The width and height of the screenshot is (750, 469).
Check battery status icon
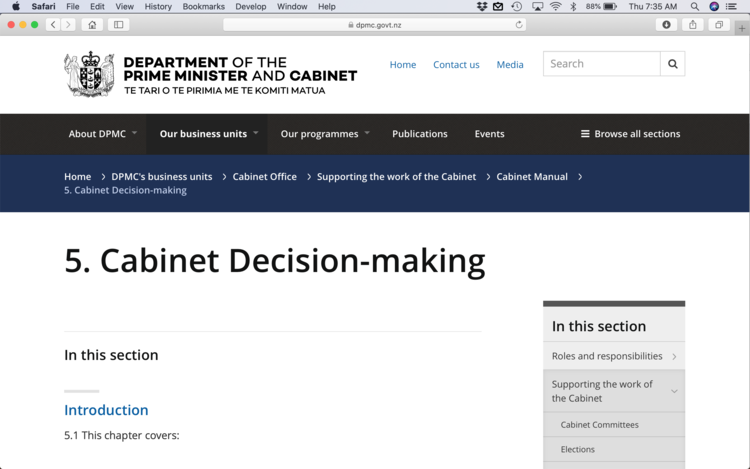click(x=610, y=7)
